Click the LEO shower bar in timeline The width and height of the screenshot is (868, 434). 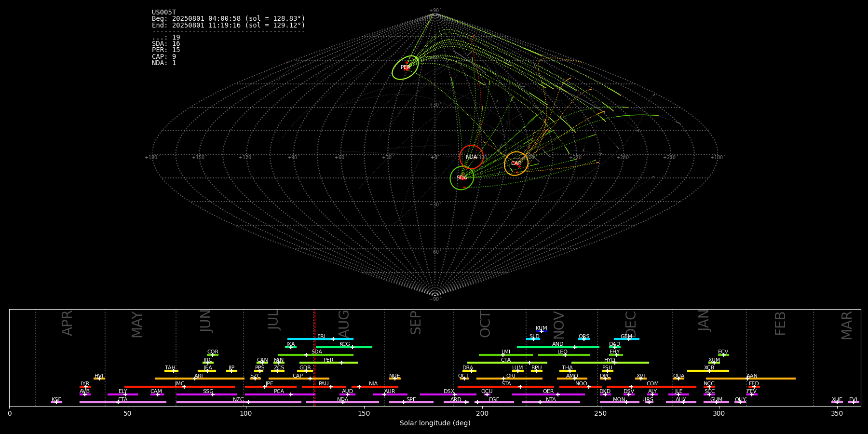564,355
